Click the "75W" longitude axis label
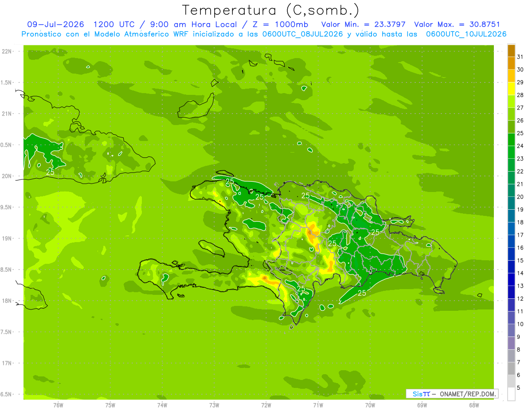This screenshot has height=411, width=532. 110,405
